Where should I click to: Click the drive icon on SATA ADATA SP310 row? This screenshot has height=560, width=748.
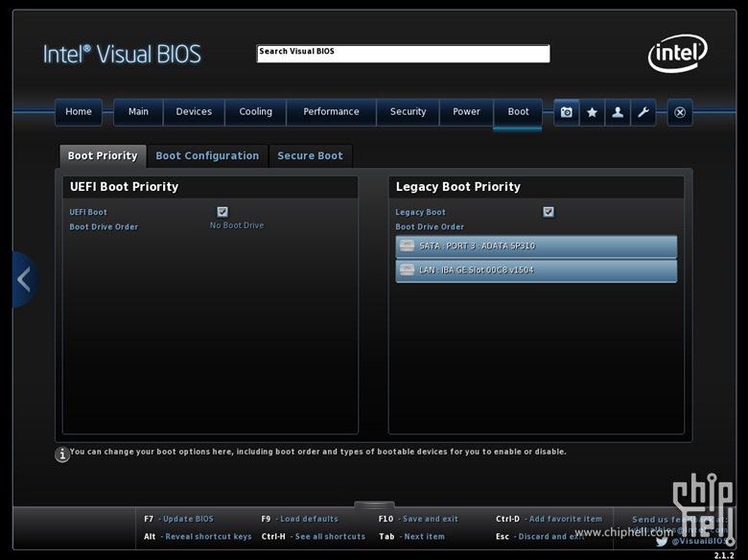407,246
